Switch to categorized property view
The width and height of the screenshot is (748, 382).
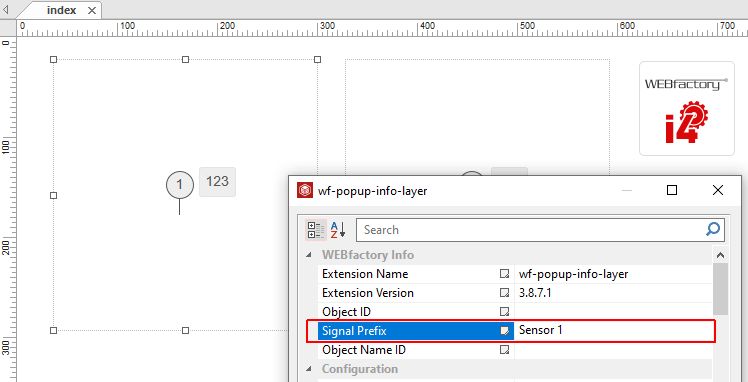coord(316,230)
